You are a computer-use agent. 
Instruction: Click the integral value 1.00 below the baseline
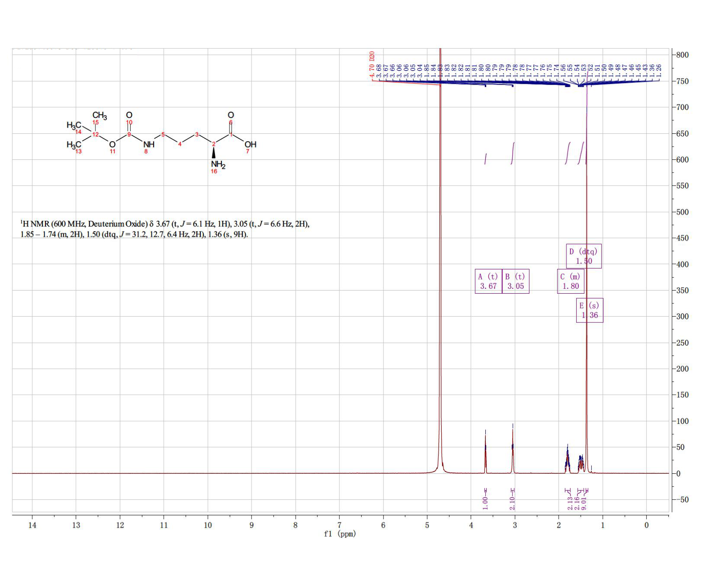pos(485,503)
